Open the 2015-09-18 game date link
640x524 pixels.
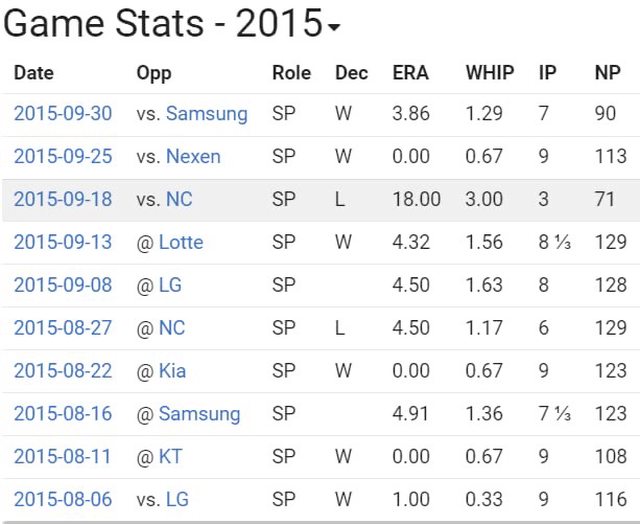[x=63, y=199]
